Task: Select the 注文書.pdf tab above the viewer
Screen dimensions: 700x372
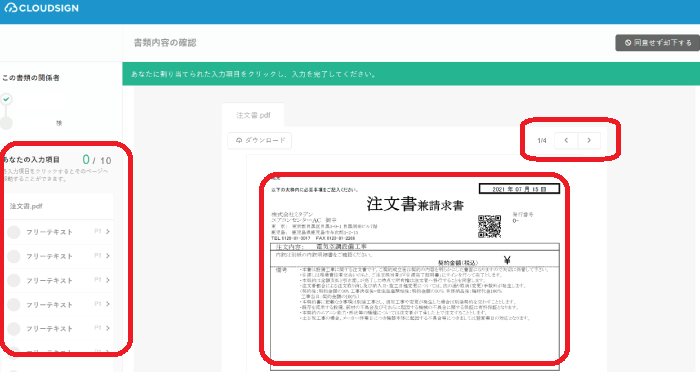Action: 253,115
